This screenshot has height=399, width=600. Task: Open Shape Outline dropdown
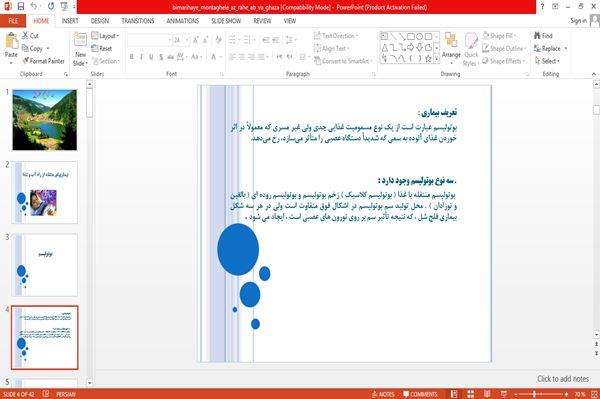coord(504,48)
